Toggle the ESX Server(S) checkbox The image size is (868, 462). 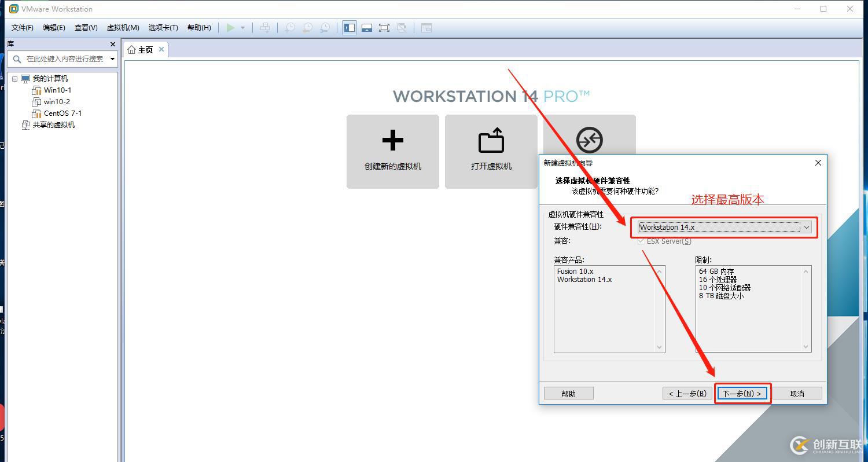click(x=641, y=241)
